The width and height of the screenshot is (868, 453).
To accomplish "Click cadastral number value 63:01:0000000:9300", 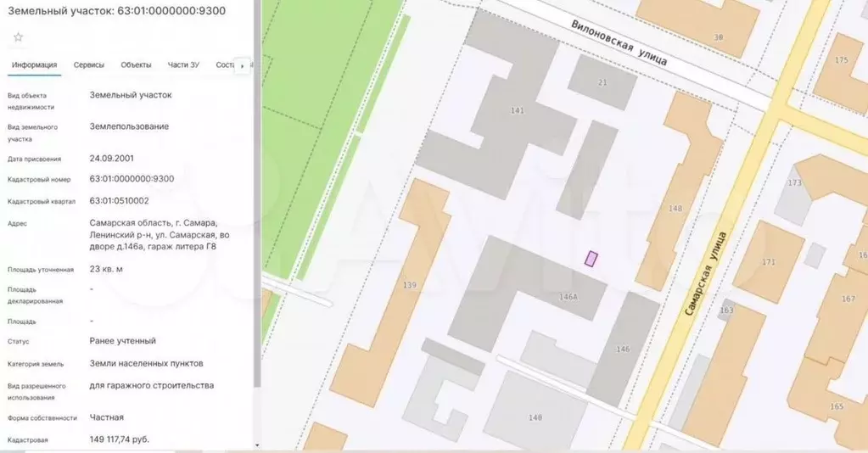I will [x=132, y=179].
